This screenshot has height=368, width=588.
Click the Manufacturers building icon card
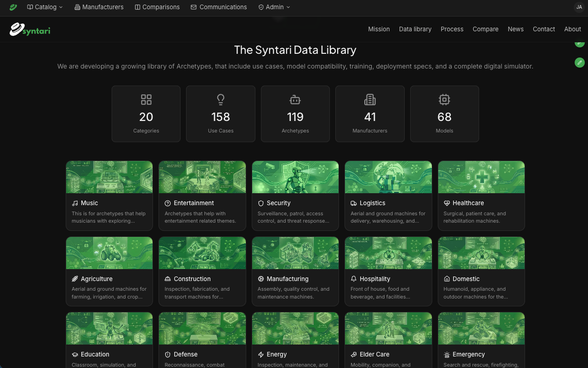click(x=370, y=114)
